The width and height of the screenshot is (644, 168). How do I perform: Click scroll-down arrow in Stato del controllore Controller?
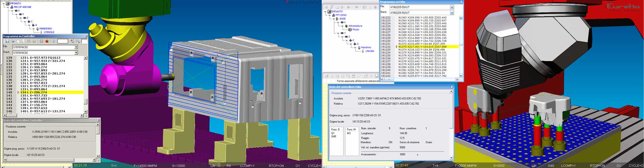pos(98,156)
